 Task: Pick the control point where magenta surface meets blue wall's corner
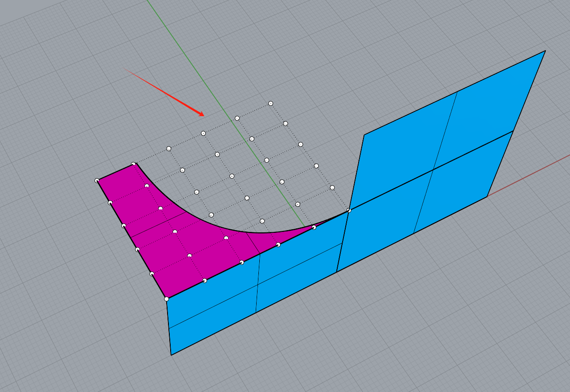(x=167, y=299)
